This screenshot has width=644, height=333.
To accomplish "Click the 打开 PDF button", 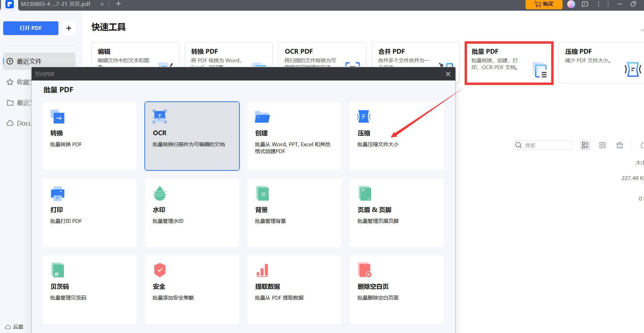I will [31, 28].
